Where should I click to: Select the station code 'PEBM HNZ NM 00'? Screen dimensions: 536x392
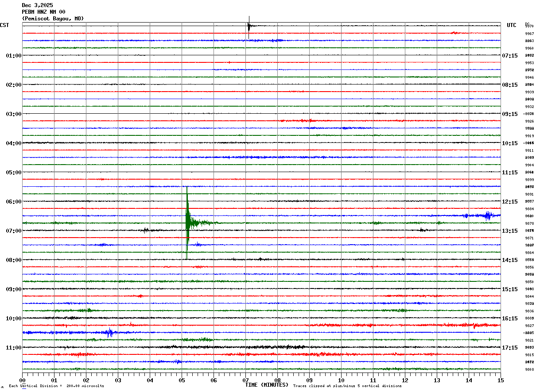[43, 12]
